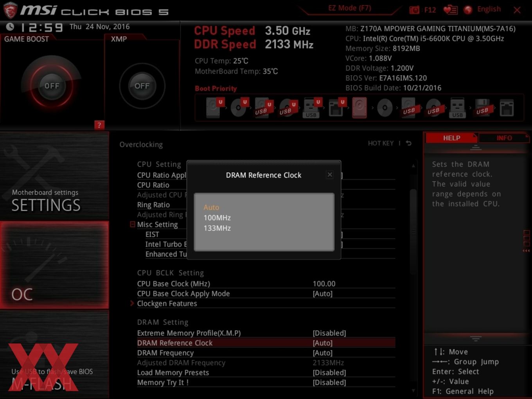
Task: Open the Motherboard SETTINGS section
Action: click(x=54, y=176)
